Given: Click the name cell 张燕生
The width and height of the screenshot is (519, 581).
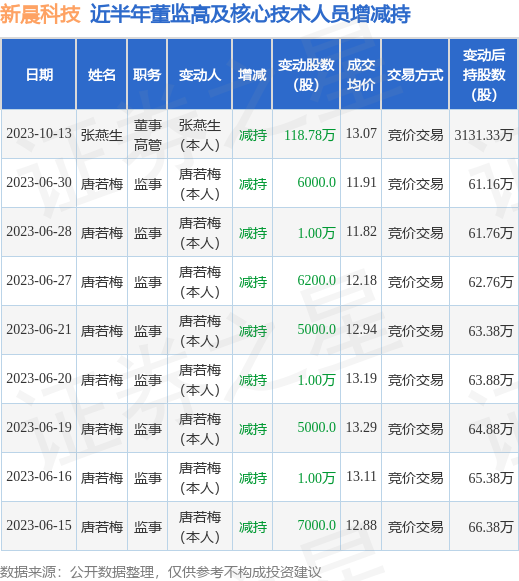Looking at the screenshot, I should [102, 135].
